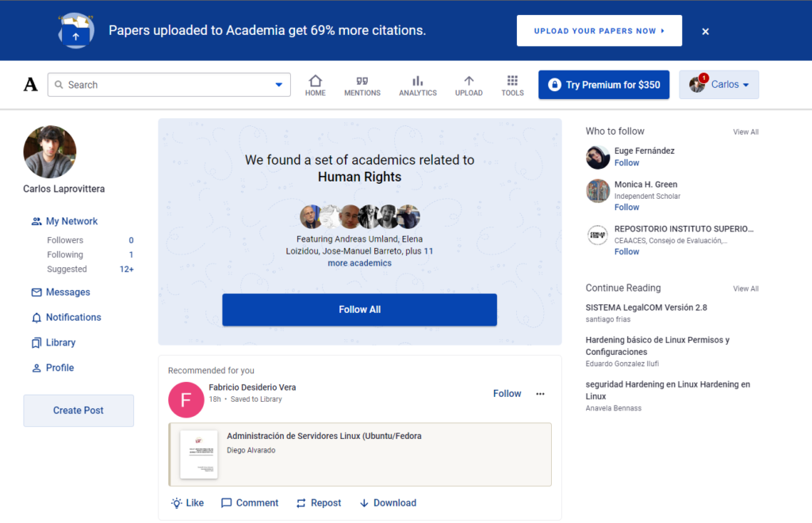The height and width of the screenshot is (523, 812).
Task: Expand the search options dropdown arrow
Action: pyautogui.click(x=278, y=85)
